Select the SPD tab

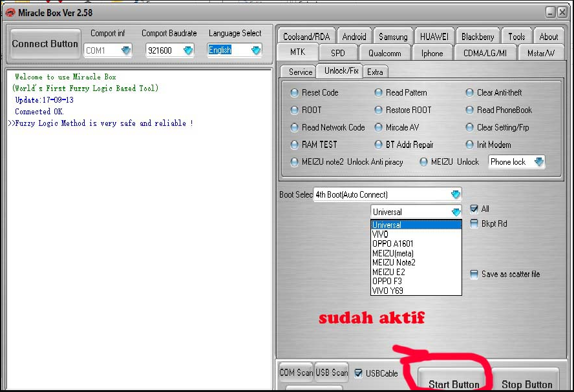coord(338,53)
